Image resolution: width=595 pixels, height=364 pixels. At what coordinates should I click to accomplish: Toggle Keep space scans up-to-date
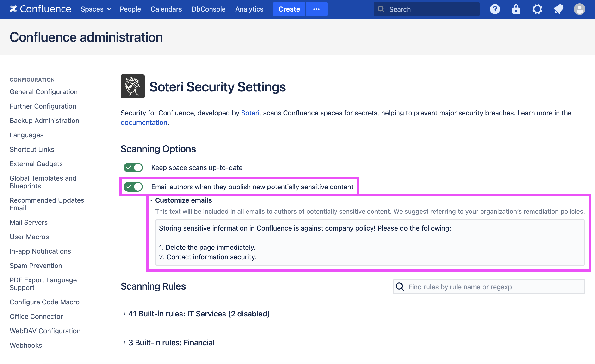coord(133,168)
